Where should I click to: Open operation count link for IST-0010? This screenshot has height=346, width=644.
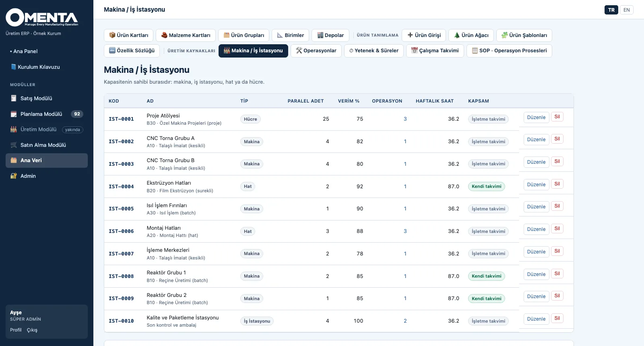[405, 321]
